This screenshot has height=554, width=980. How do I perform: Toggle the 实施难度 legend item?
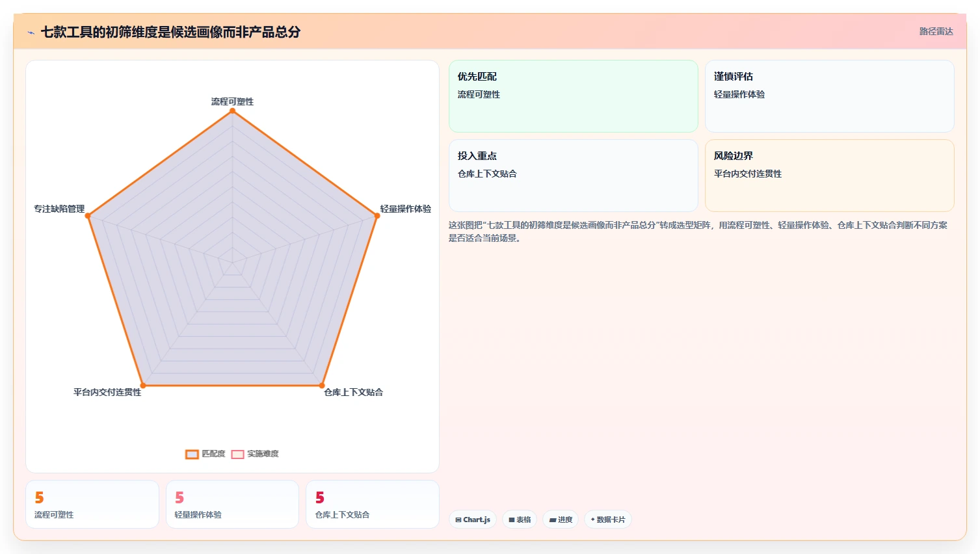[255, 454]
